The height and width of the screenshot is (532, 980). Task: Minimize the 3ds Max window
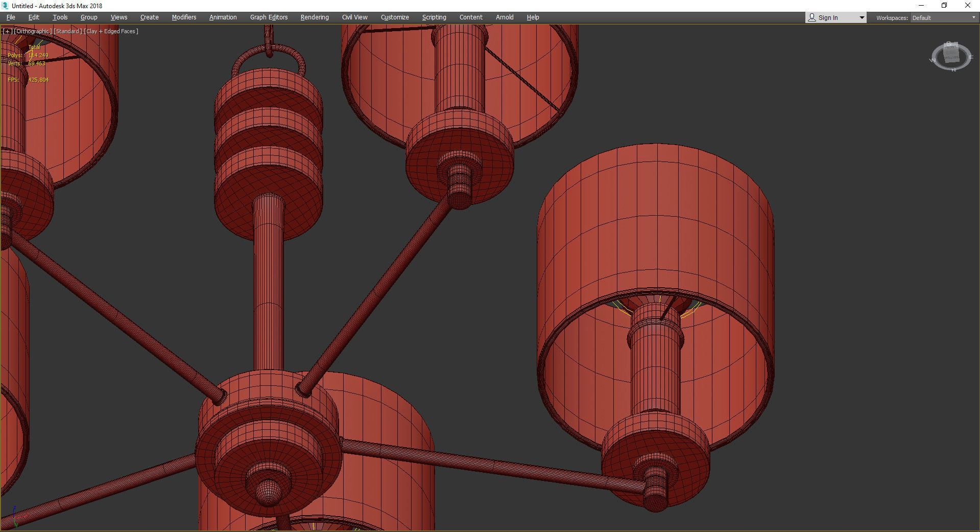pyautogui.click(x=921, y=6)
